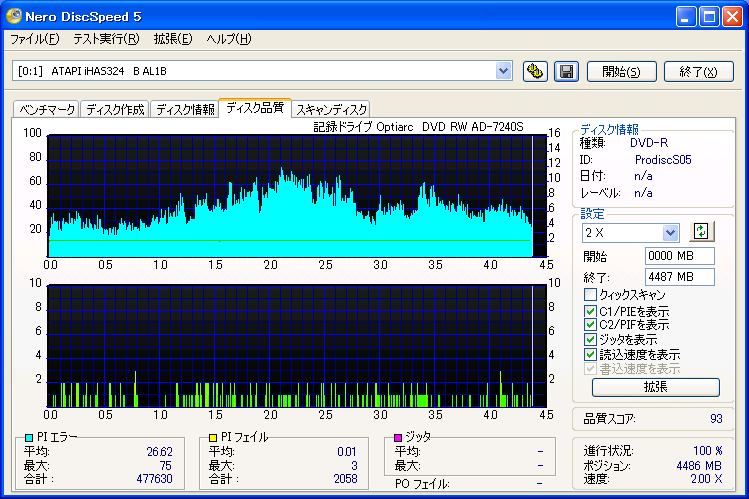The width and height of the screenshot is (749, 499).
Task: Click the position value 4486 MB
Action: point(699,466)
